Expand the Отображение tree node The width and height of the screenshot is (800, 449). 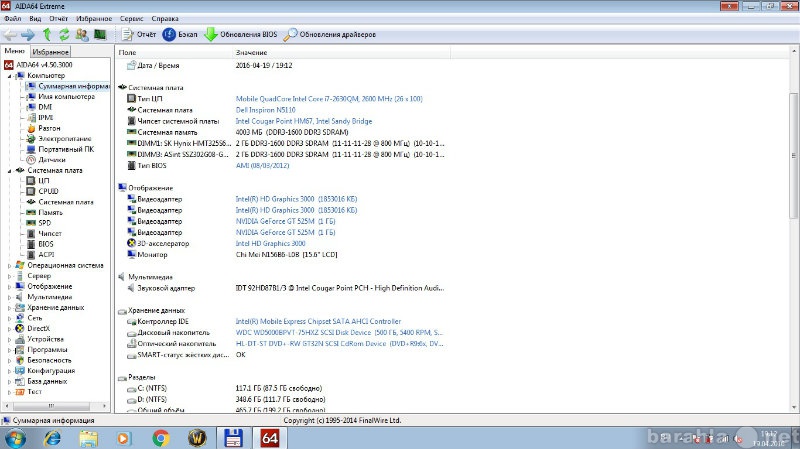tap(9, 287)
